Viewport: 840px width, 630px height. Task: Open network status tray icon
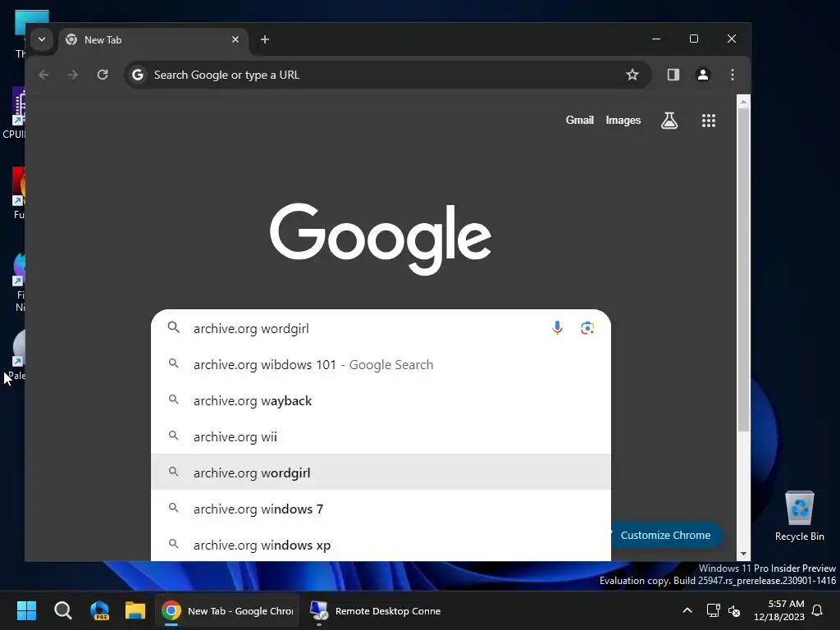(713, 610)
